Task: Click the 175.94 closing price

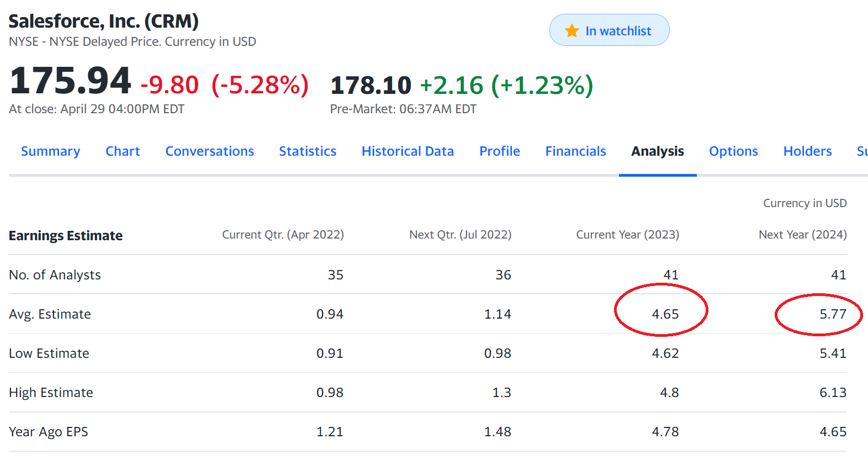Action: point(70,81)
